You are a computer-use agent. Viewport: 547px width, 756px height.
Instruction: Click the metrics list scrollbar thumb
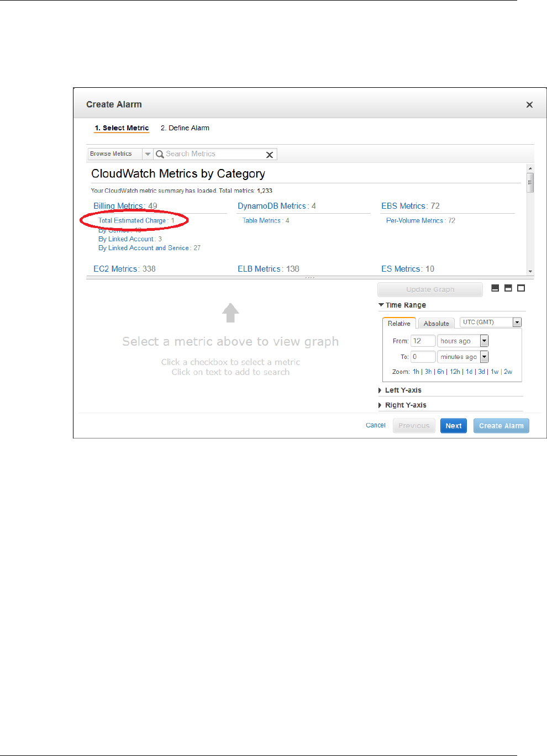[530, 182]
